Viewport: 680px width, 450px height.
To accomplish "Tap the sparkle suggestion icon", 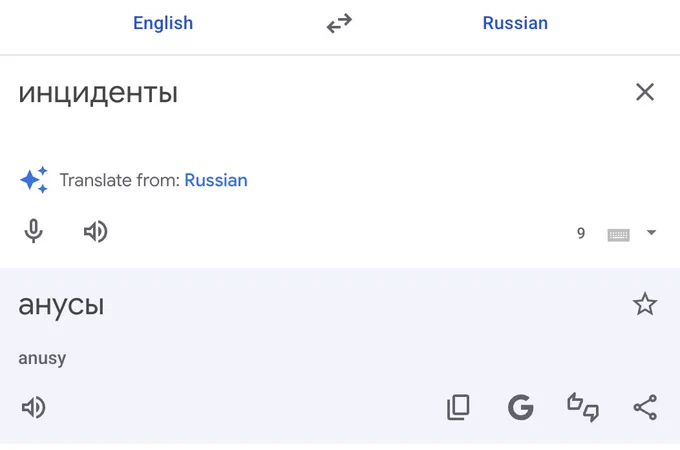I will click(x=34, y=179).
